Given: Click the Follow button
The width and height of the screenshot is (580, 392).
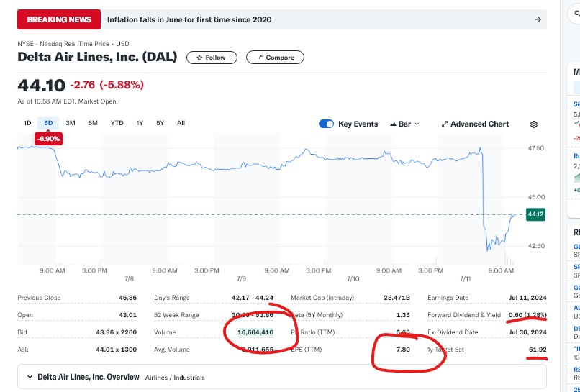Looking at the screenshot, I should 212,58.
